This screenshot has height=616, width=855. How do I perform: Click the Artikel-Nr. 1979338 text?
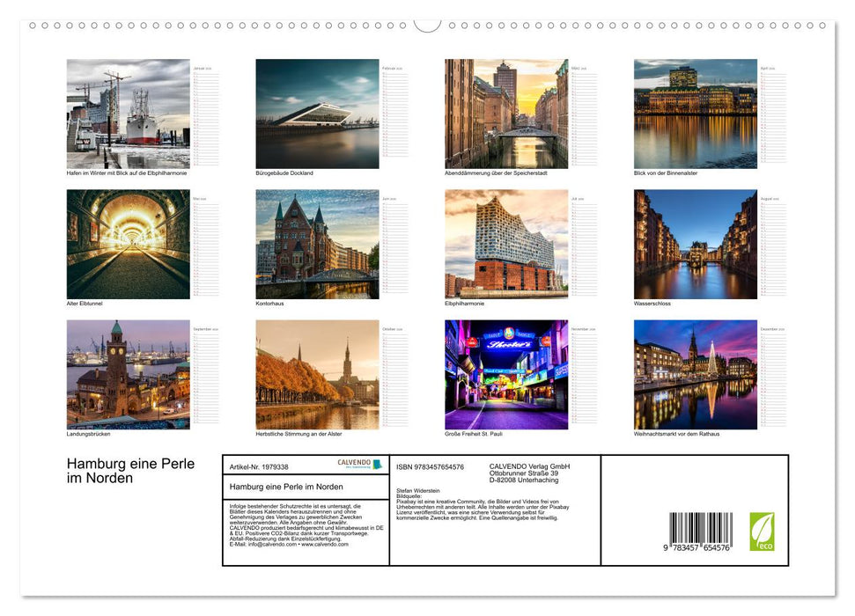260,468
